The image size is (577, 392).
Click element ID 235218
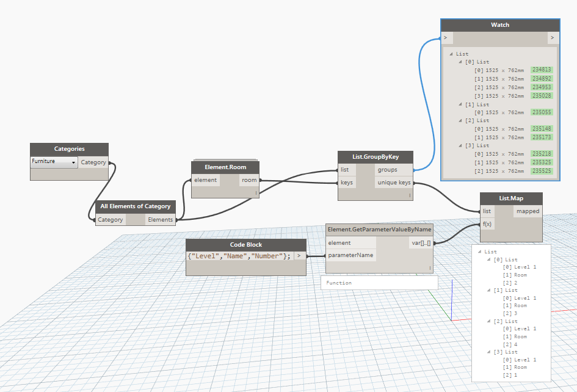tap(542, 154)
